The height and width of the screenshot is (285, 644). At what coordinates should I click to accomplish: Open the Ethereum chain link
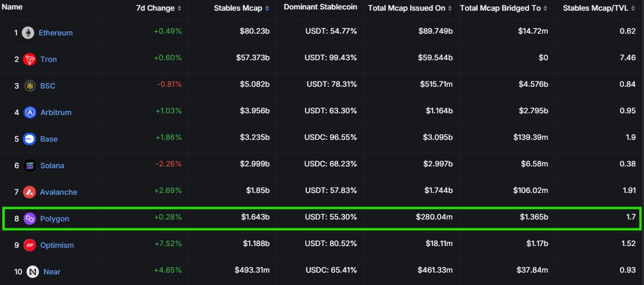(56, 33)
